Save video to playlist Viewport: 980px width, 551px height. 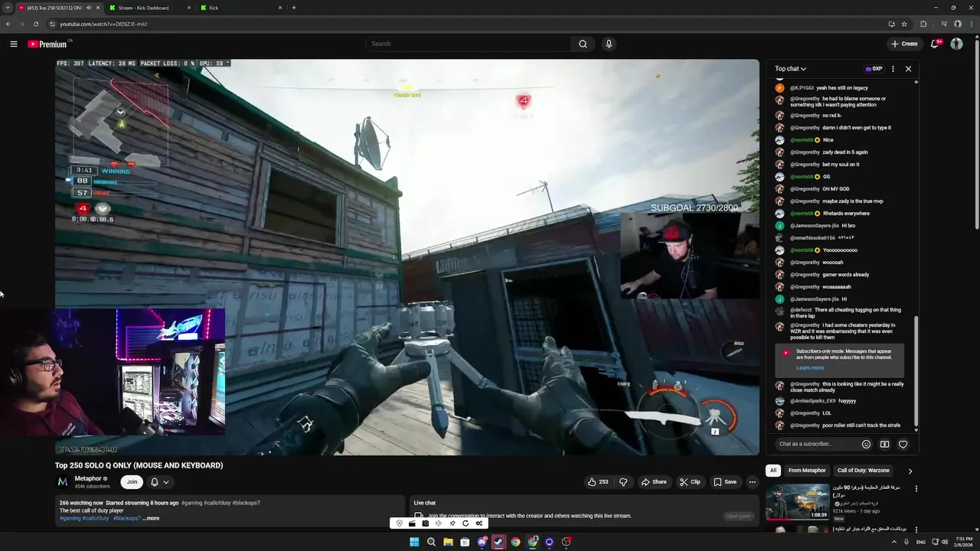pyautogui.click(x=725, y=482)
